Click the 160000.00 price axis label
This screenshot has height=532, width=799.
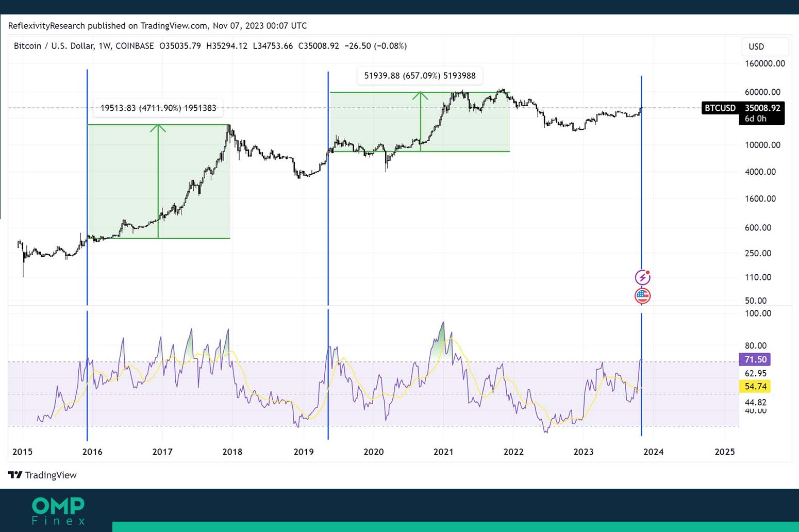765,63
